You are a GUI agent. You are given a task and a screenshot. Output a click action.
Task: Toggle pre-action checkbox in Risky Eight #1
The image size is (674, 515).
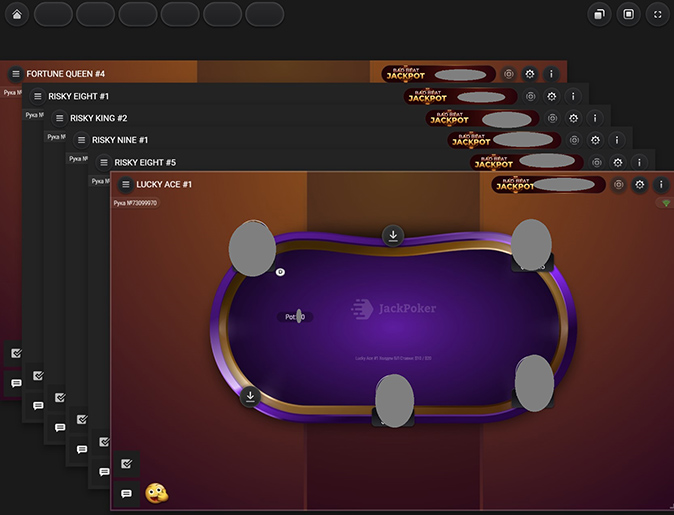[38, 376]
